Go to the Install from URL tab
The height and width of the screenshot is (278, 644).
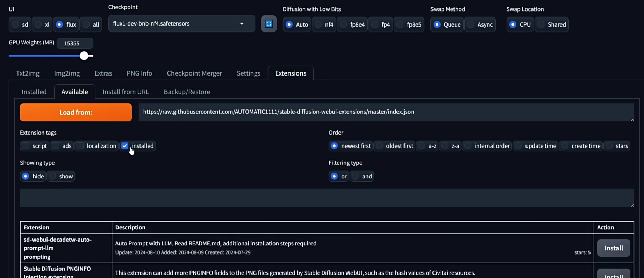126,92
